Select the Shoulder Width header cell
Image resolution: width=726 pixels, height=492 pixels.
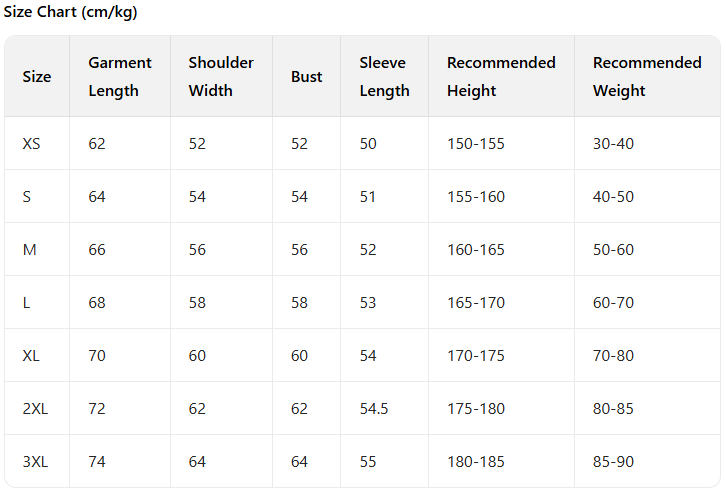pyautogui.click(x=221, y=76)
